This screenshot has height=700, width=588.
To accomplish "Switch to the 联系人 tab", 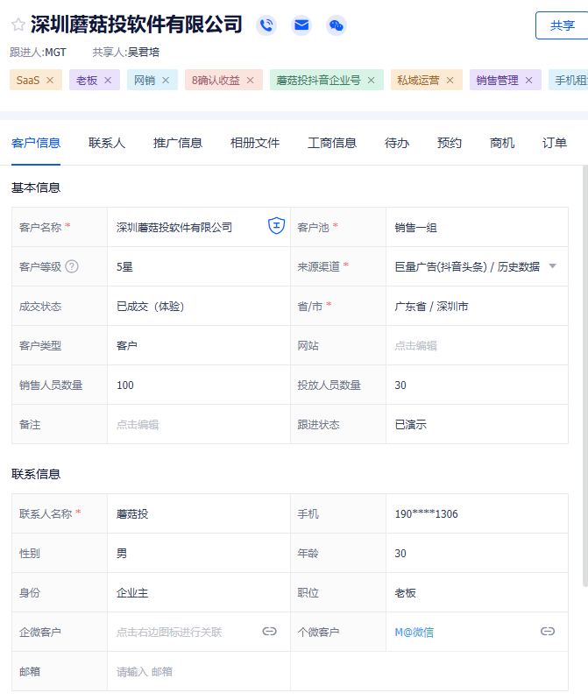I will coord(107,143).
